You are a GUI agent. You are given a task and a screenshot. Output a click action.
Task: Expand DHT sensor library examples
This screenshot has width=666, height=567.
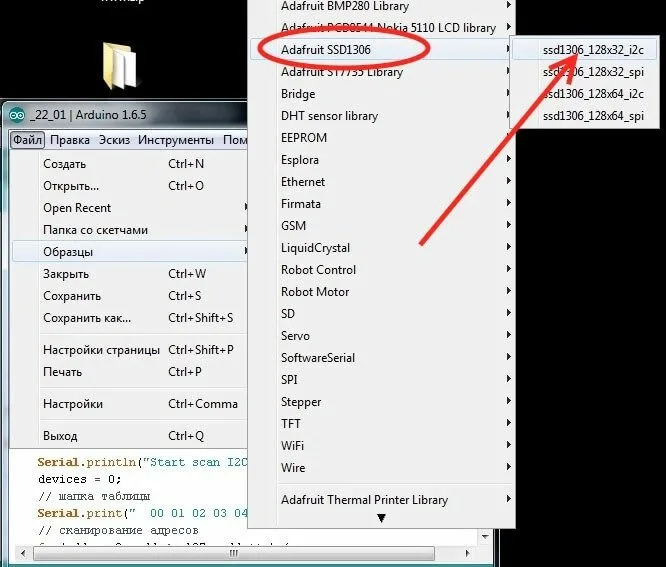tap(382, 116)
